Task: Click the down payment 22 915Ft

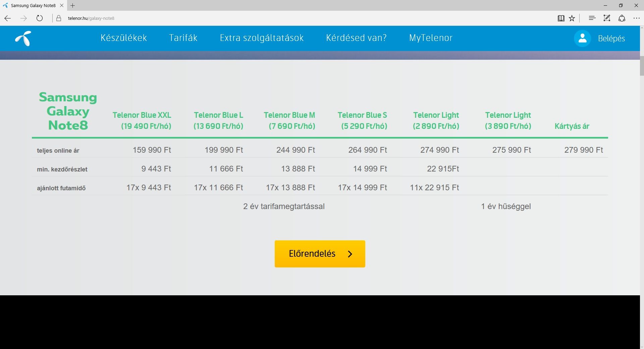Action: tap(443, 169)
